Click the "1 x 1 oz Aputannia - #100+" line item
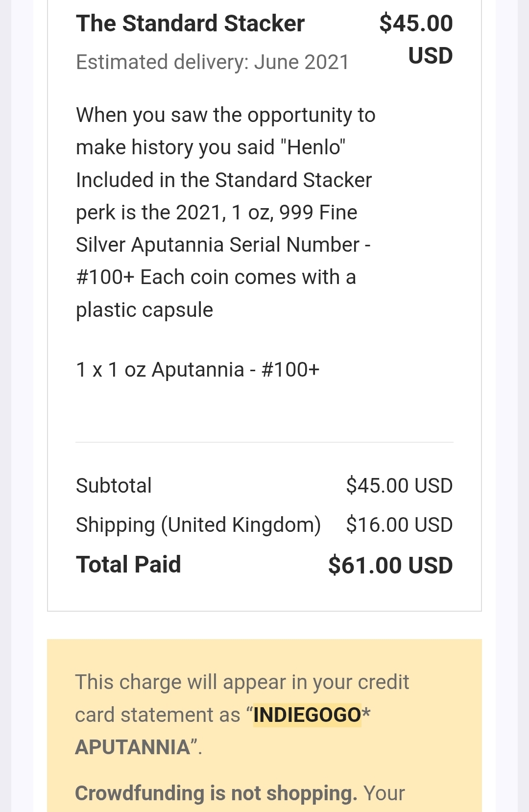 point(197,370)
